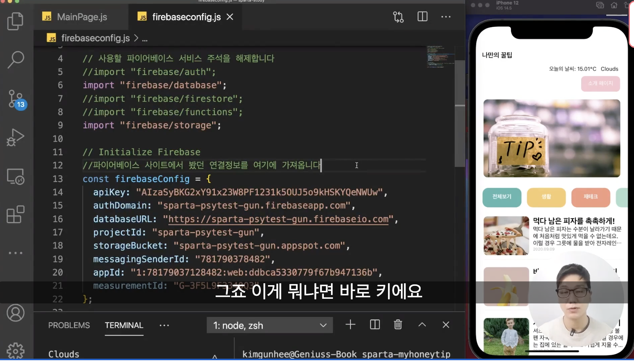Tap the pink 소개 페이지 button in simulator
Viewport: 634px width, 364px height.
click(600, 83)
